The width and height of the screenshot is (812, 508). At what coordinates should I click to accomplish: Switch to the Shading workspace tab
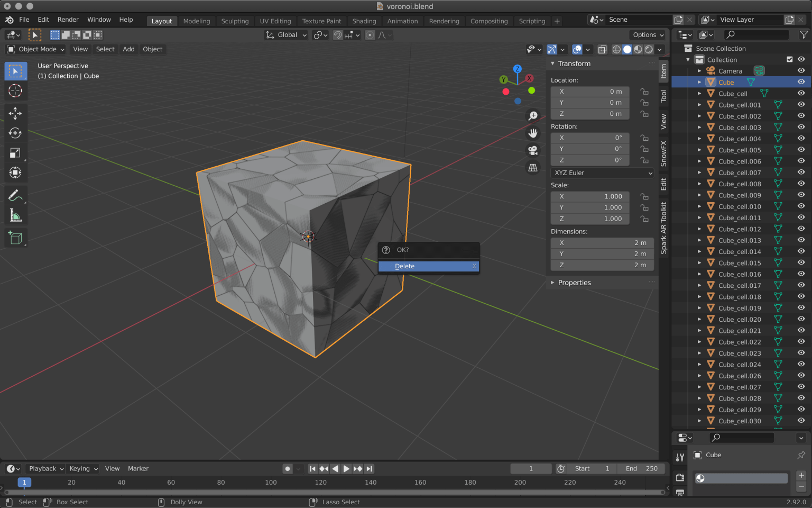click(364, 21)
